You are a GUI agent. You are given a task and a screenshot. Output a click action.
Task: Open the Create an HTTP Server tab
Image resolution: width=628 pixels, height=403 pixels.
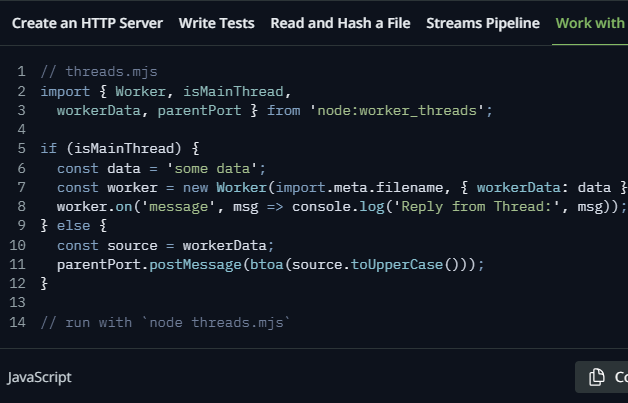pyautogui.click(x=87, y=23)
